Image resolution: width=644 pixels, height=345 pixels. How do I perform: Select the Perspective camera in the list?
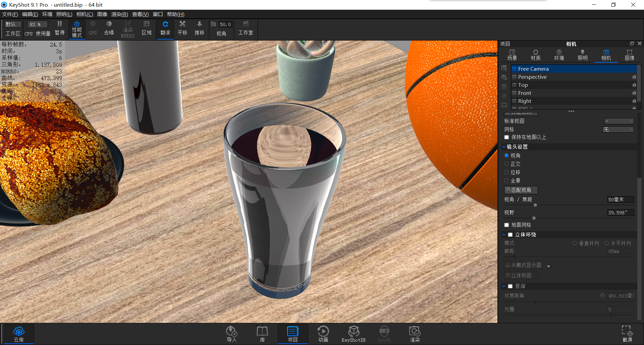[533, 77]
